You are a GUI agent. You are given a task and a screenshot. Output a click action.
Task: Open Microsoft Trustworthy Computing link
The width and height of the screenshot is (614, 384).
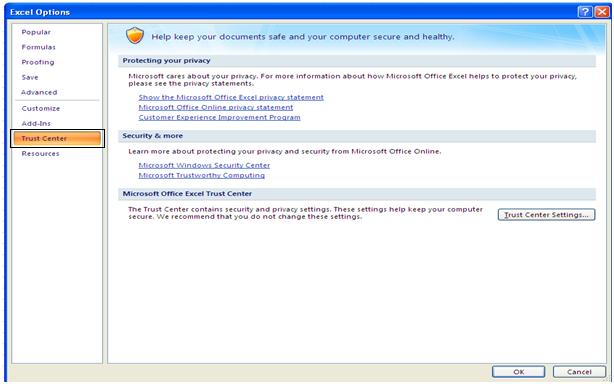click(202, 175)
